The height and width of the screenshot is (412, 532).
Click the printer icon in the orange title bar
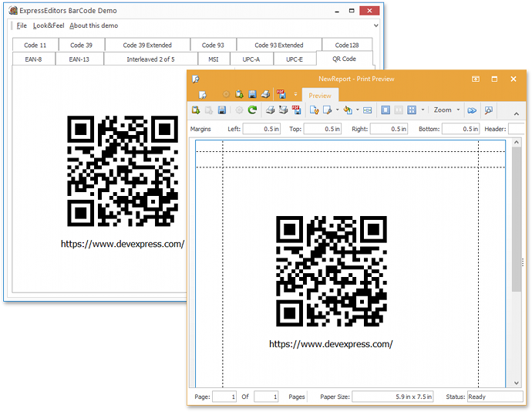(264, 94)
